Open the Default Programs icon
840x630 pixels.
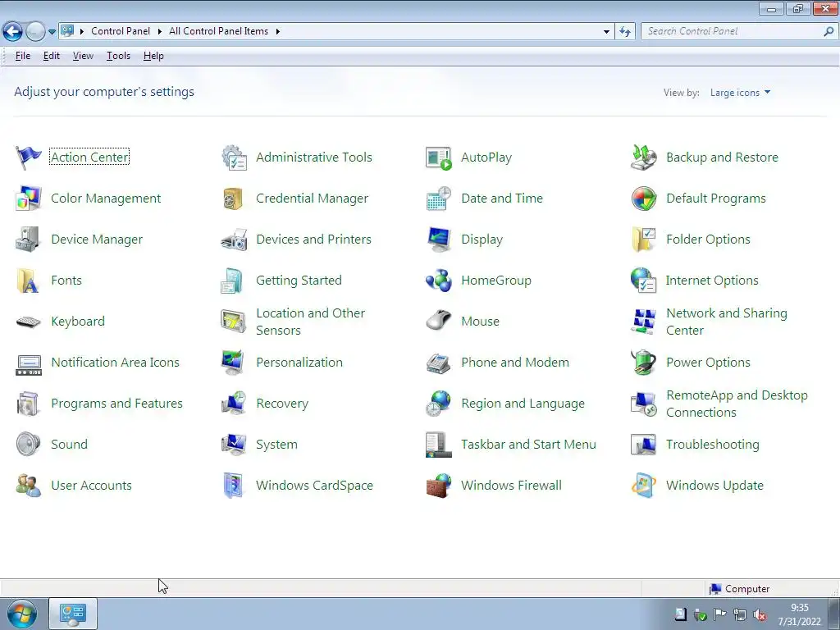644,199
